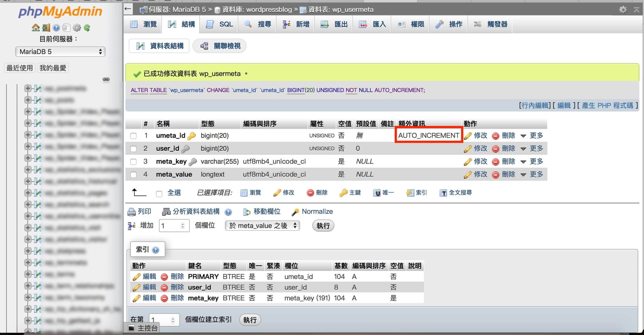Reload navigation panel with green refresh icon
This screenshot has width=644, height=335.
pos(87,28)
